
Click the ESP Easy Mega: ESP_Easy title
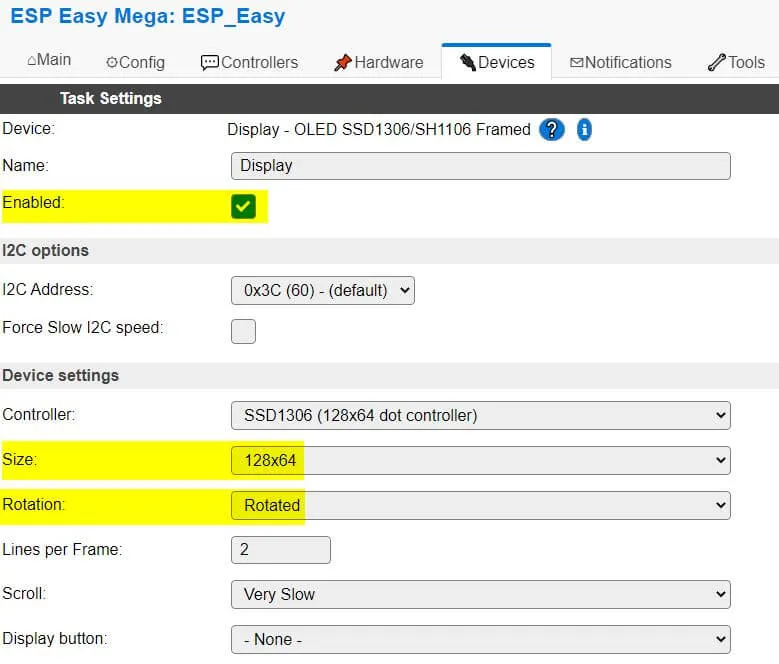point(148,16)
